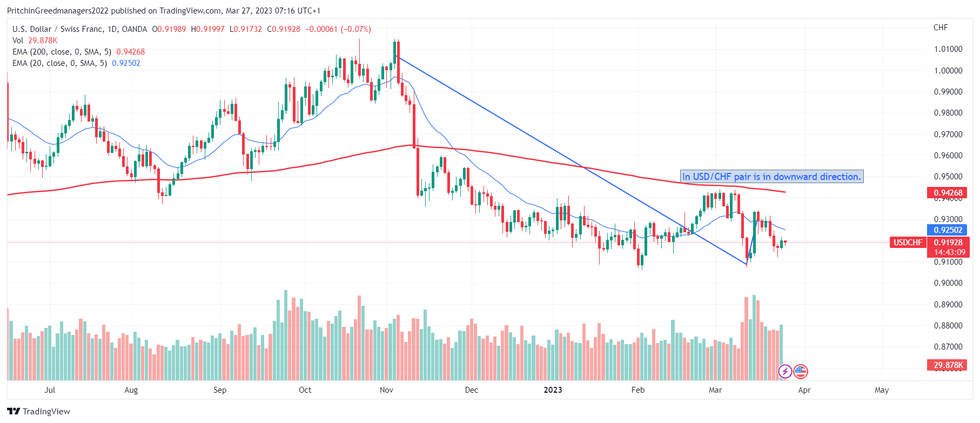Click the open value O0.91989 in header

pyautogui.click(x=169, y=29)
